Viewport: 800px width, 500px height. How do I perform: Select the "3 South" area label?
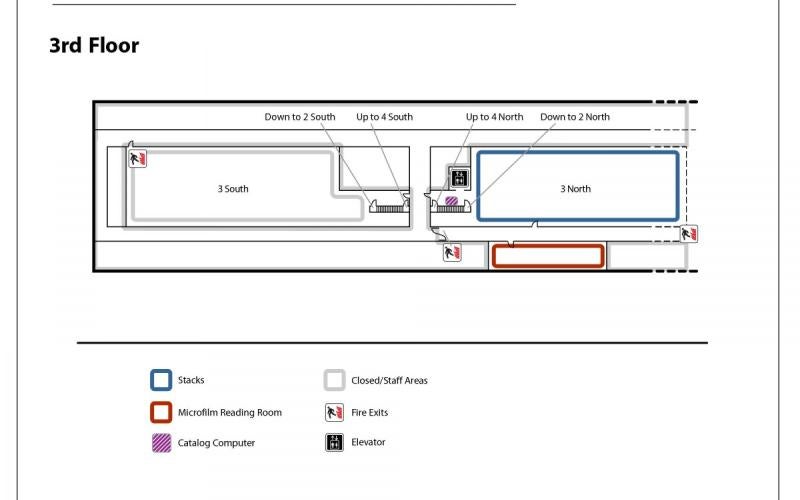(x=233, y=188)
